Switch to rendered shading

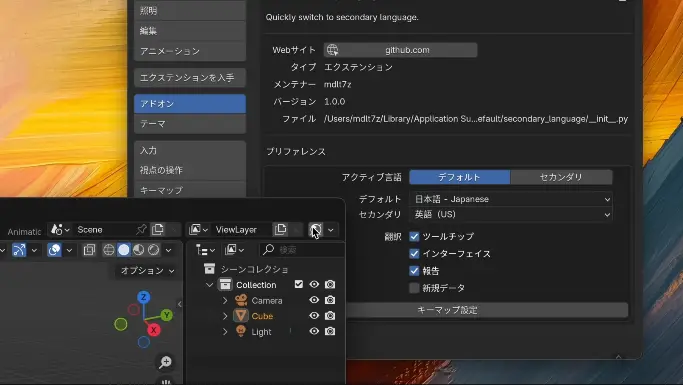click(153, 250)
